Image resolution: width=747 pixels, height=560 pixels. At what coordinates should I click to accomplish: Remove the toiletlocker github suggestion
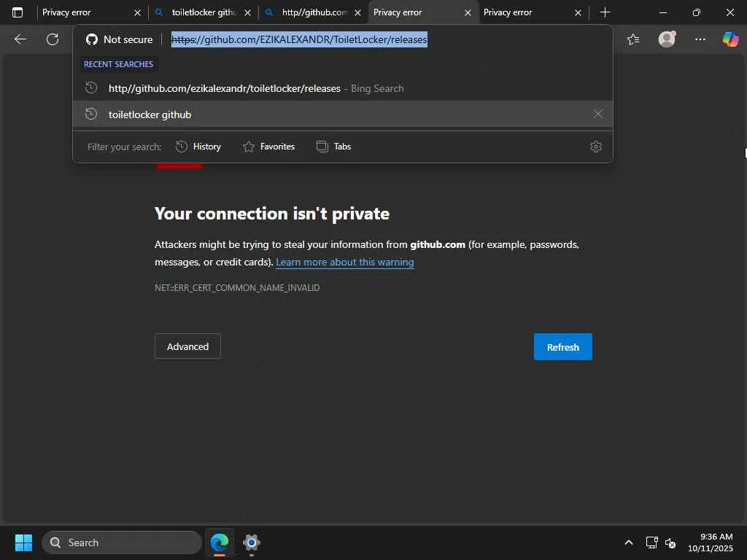tap(598, 114)
